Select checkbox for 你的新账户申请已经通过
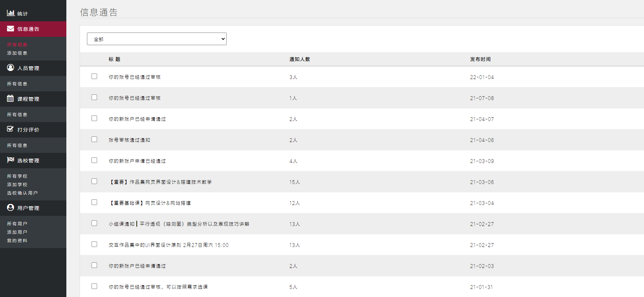 click(x=94, y=160)
